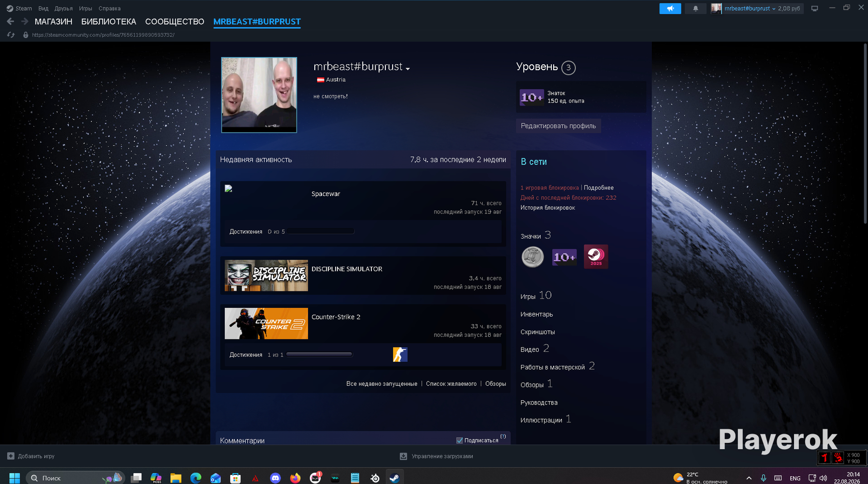The height and width of the screenshot is (484, 868).
Task: Open the Скриншоты link
Action: (x=538, y=332)
